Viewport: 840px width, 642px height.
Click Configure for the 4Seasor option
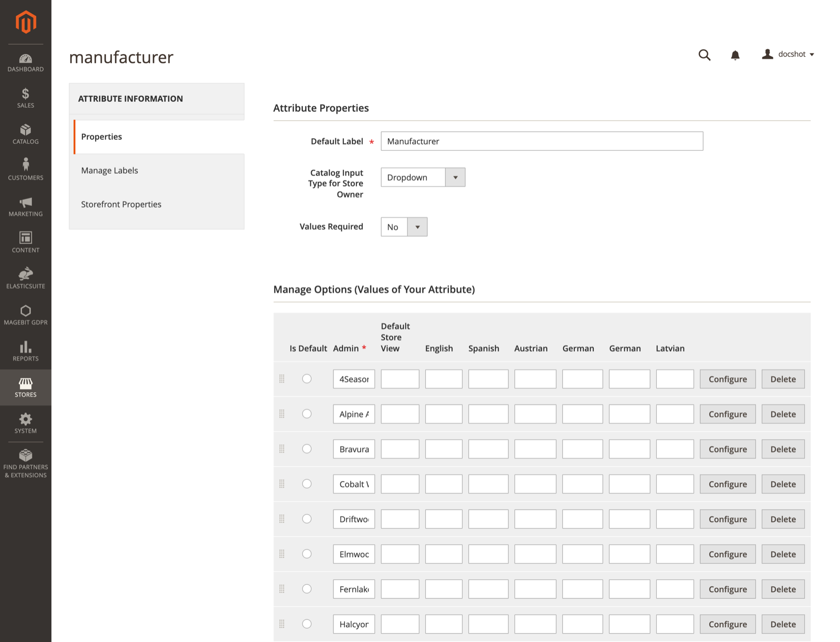728,379
